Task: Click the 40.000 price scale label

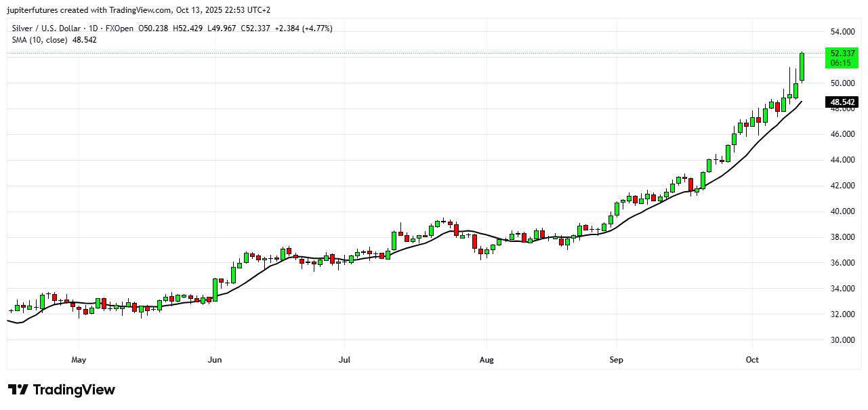Action: (x=842, y=211)
